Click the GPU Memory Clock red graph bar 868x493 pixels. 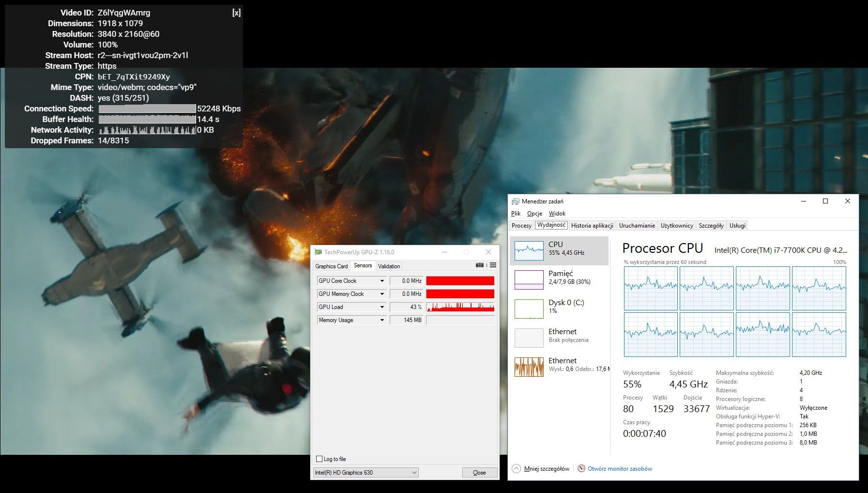460,294
